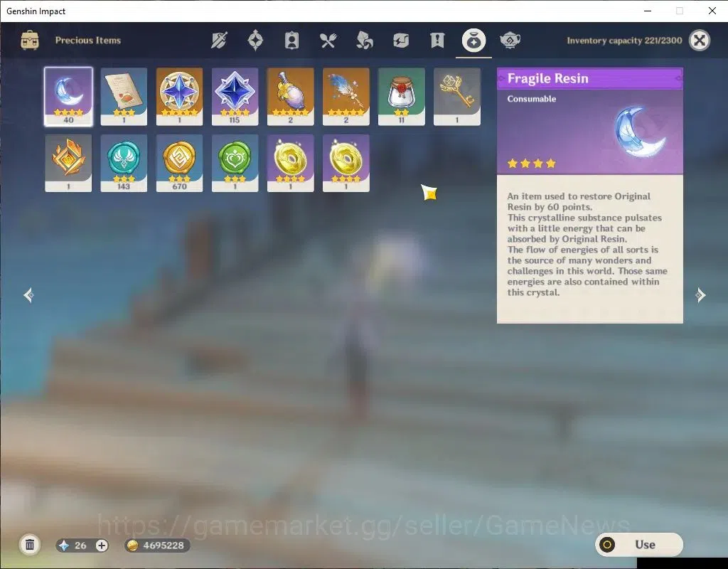Click the trash delete items icon
Viewport: 728px width, 569px height.
[x=30, y=545]
